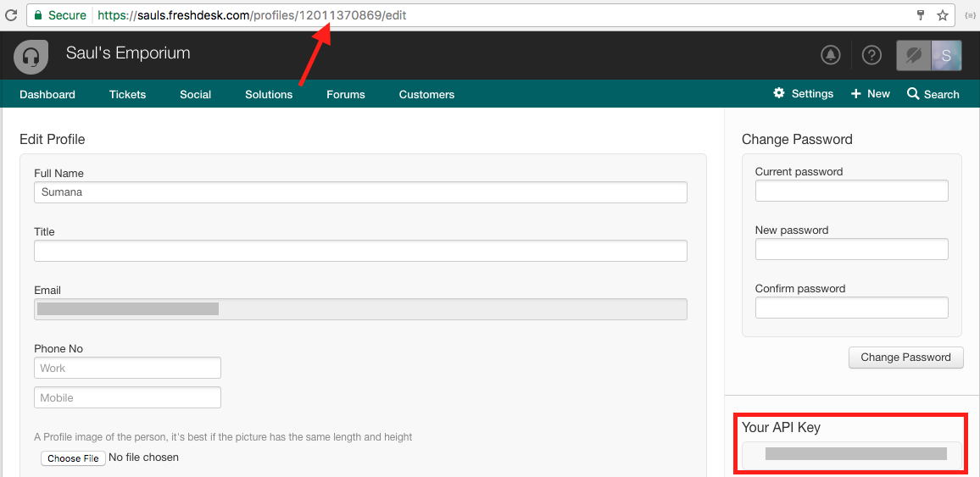Click the Change Password button
This screenshot has width=980, height=477.
905,358
